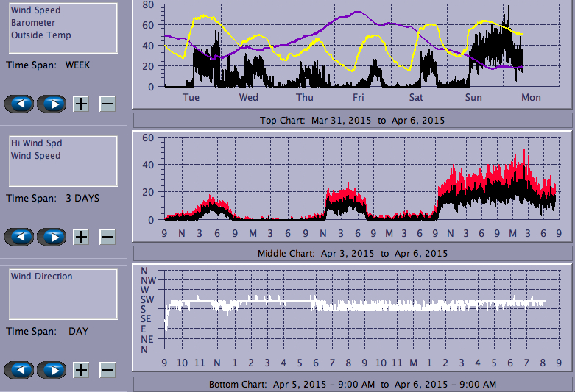Viewport: 575px width, 392px height.
Task: Click the Top Chart date range bar
Action: [x=352, y=120]
